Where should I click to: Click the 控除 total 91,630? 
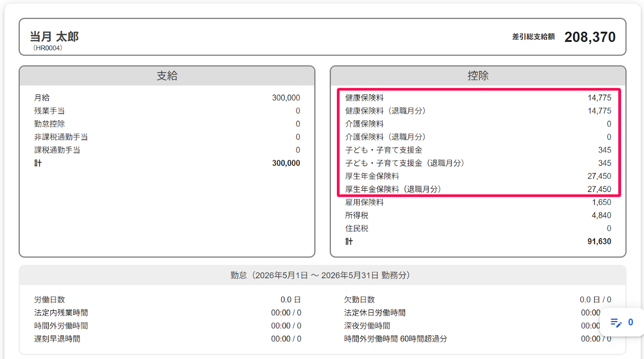(599, 241)
